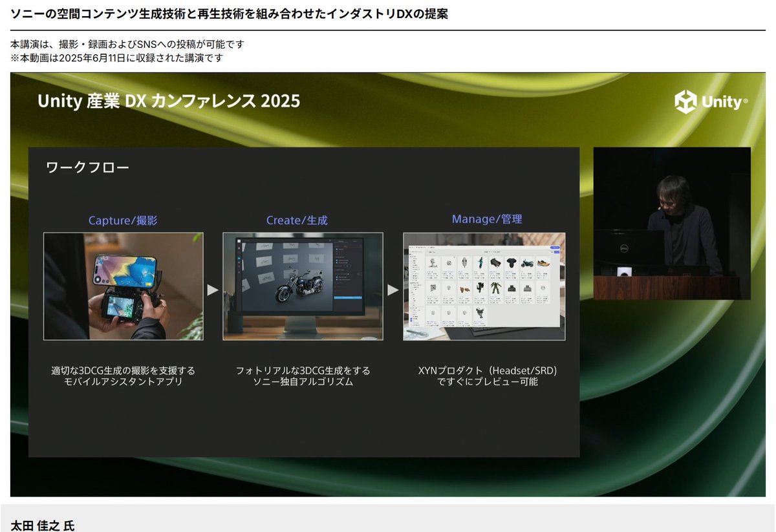This screenshot has height=532, width=776.
Task: Click the Manage/管理 label
Action: [x=486, y=219]
